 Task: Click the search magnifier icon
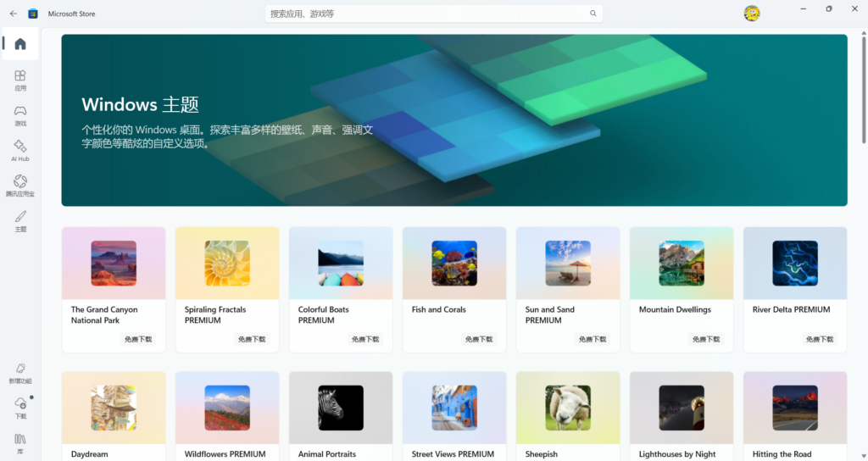click(x=593, y=14)
